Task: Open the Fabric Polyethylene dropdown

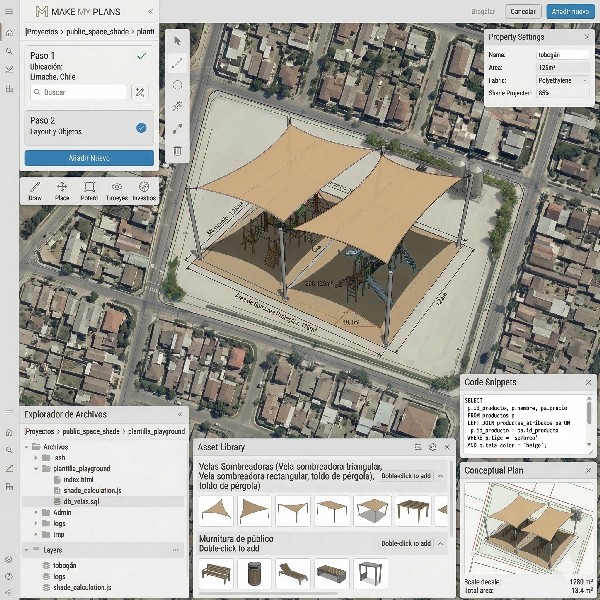Action: coord(562,80)
